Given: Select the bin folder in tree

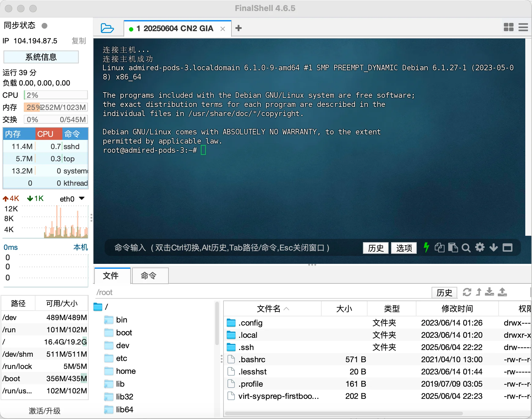Looking at the screenshot, I should tap(116, 320).
